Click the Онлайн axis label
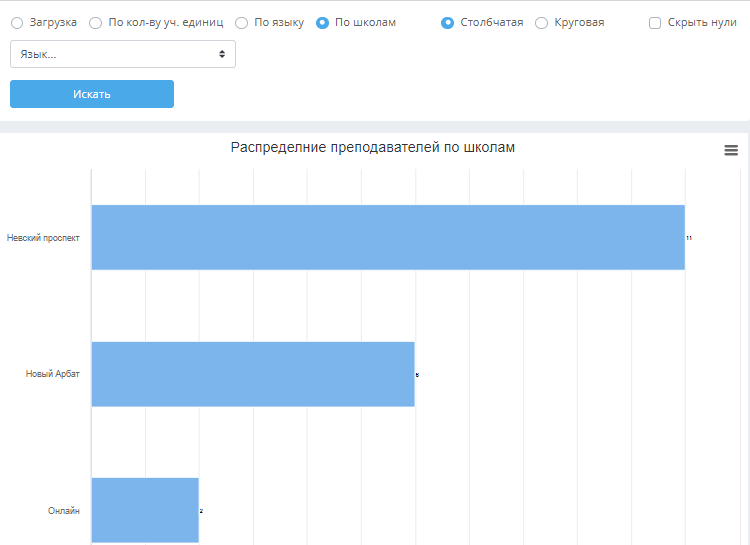750x545 pixels. click(x=64, y=511)
